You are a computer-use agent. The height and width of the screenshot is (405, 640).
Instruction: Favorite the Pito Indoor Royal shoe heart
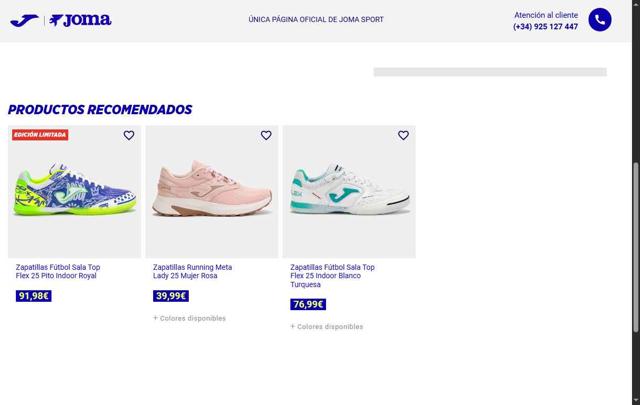[129, 135]
